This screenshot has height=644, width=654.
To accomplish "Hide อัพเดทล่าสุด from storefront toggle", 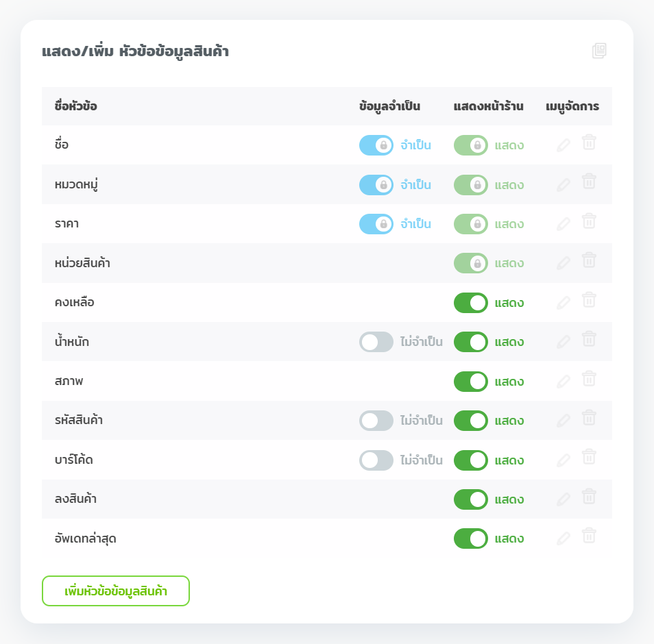I will pyautogui.click(x=471, y=539).
